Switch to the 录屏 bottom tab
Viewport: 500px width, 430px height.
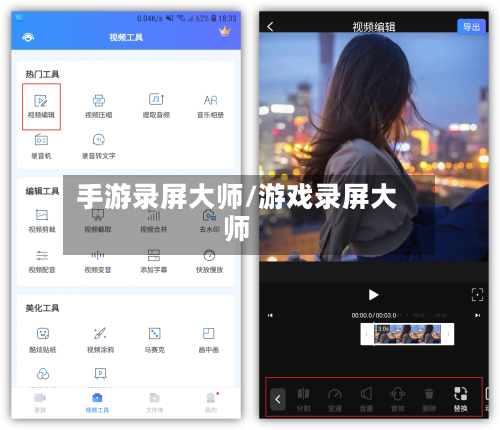pyautogui.click(x=40, y=403)
